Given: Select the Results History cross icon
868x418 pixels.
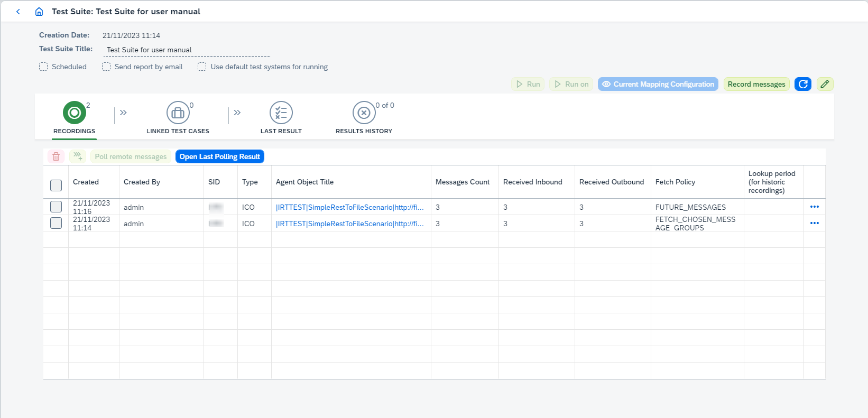Looking at the screenshot, I should coord(364,113).
